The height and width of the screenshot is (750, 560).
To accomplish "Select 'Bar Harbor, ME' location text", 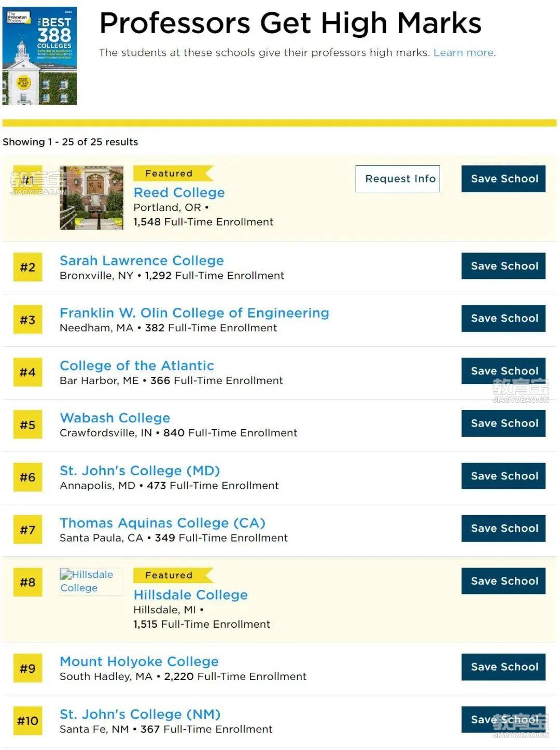I will coord(99,381).
